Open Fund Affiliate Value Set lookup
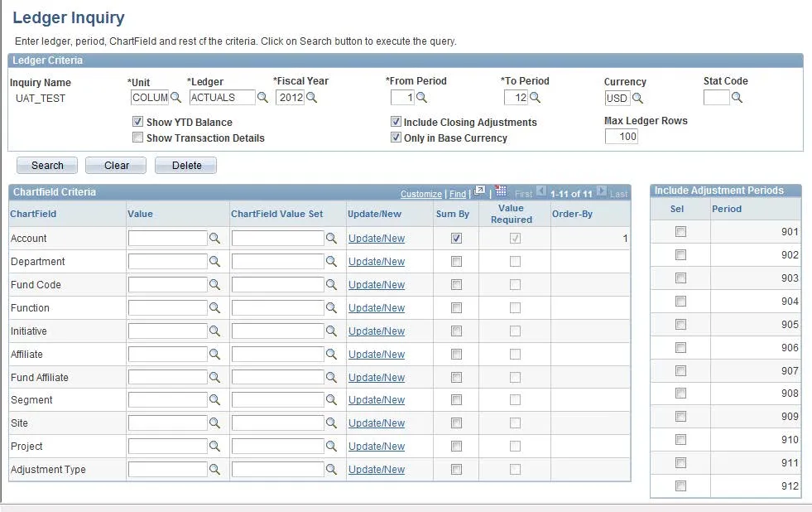Image resolution: width=812 pixels, height=512 pixels. [331, 377]
